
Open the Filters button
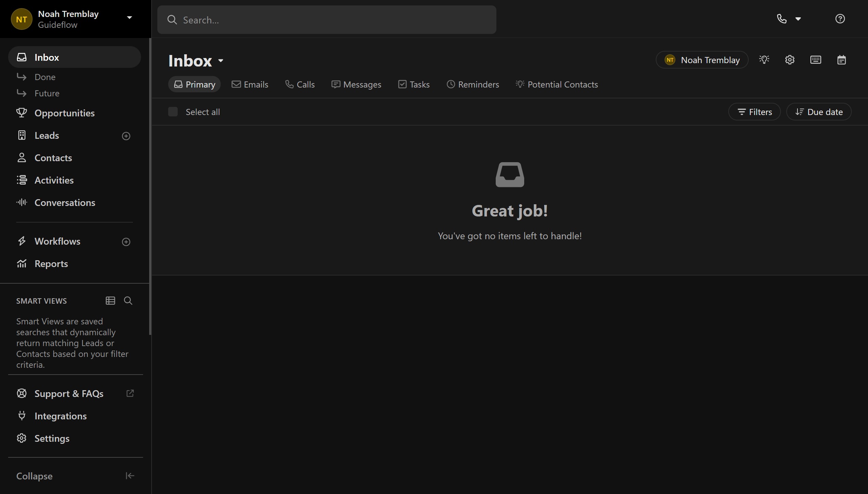point(754,112)
